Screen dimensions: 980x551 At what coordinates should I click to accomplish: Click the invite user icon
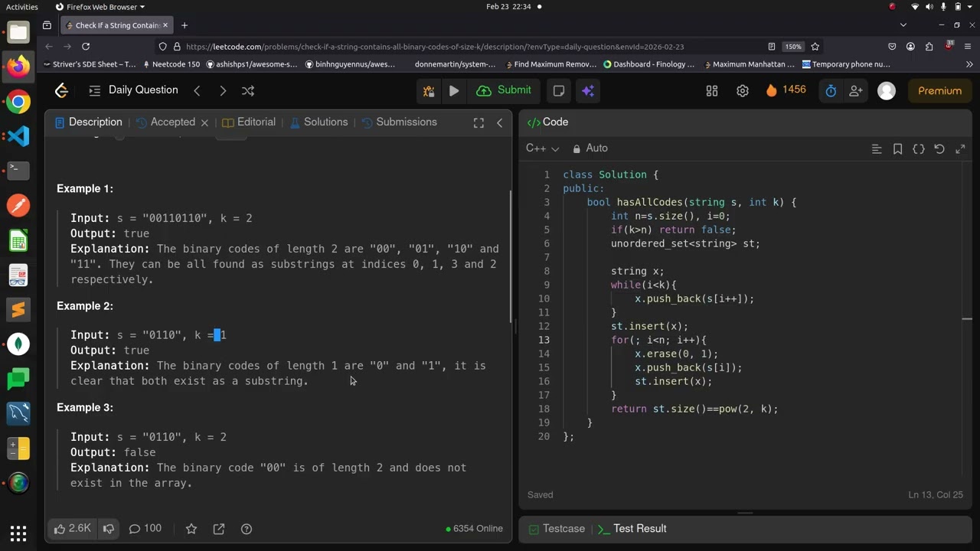click(856, 90)
